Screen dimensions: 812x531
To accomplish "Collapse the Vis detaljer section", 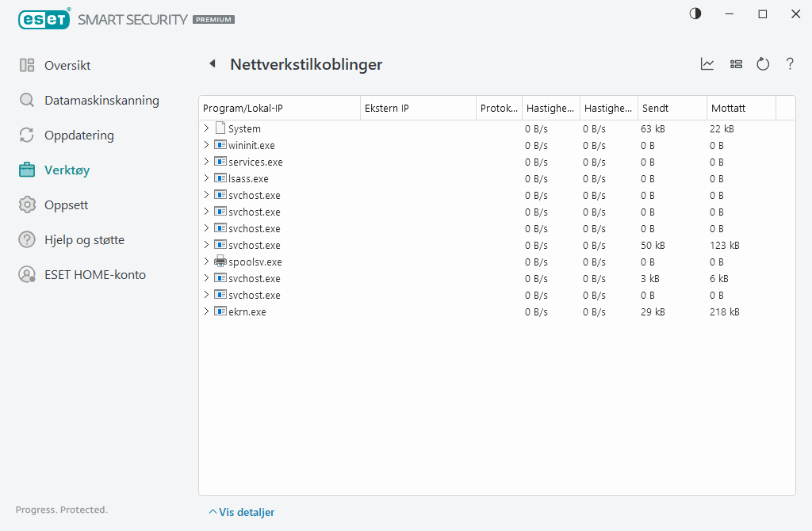I will 213,512.
